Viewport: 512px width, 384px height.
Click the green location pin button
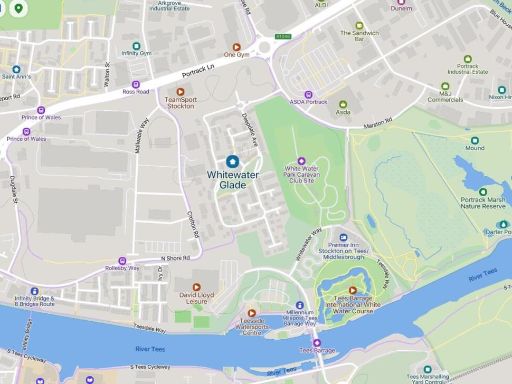point(18,8)
